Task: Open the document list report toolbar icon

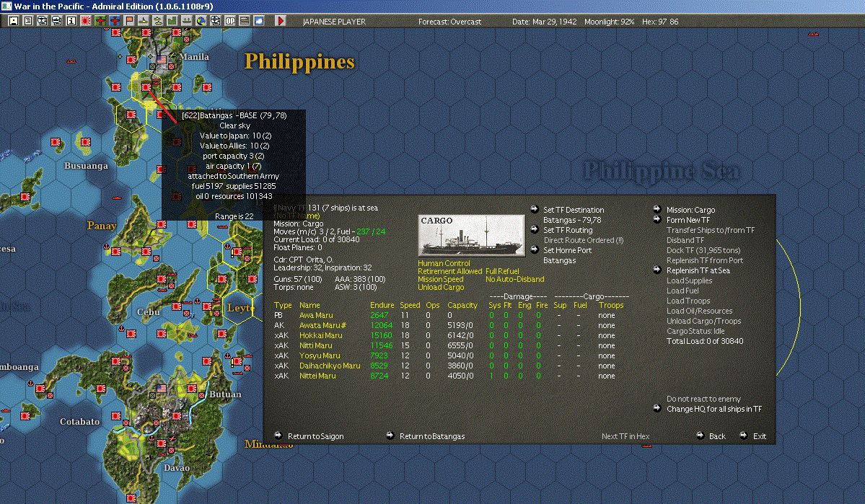Action: tap(27, 21)
